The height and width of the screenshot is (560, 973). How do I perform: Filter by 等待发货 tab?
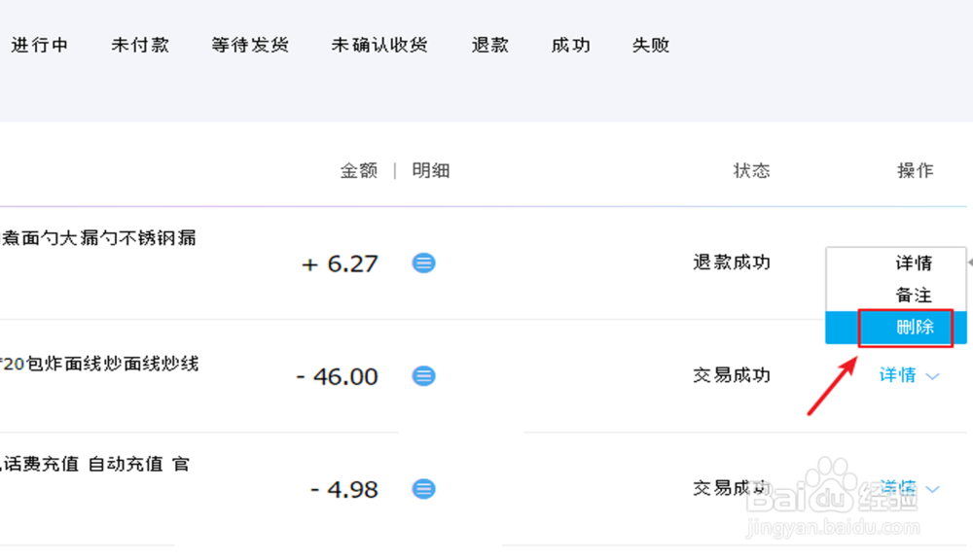pyautogui.click(x=250, y=46)
